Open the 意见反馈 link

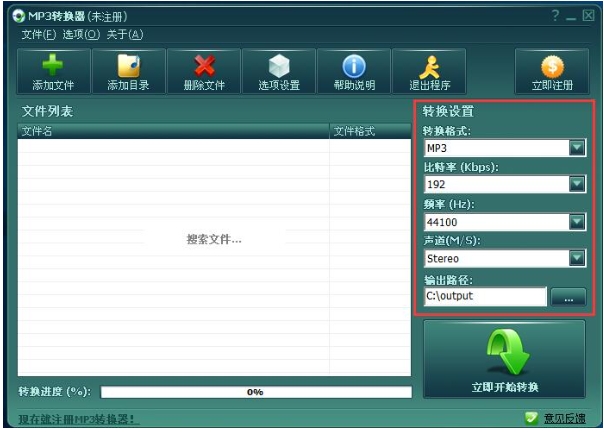pyautogui.click(x=564, y=419)
